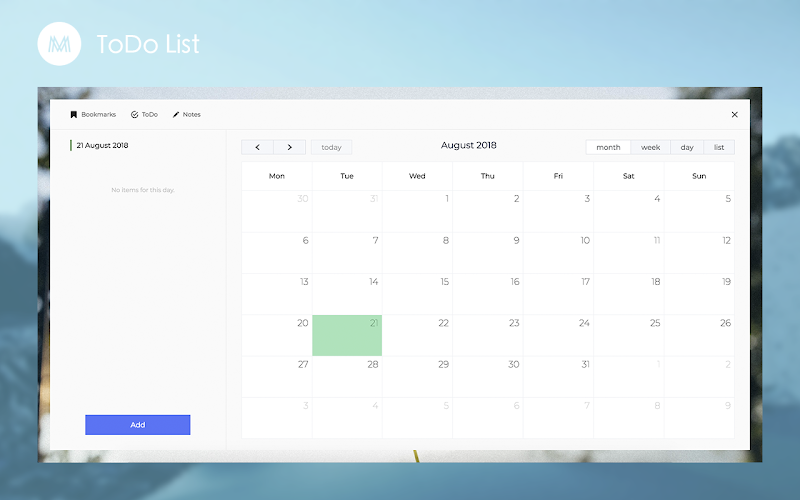The width and height of the screenshot is (800, 500).
Task: Select day 15 in the calendar
Action: coord(417,294)
